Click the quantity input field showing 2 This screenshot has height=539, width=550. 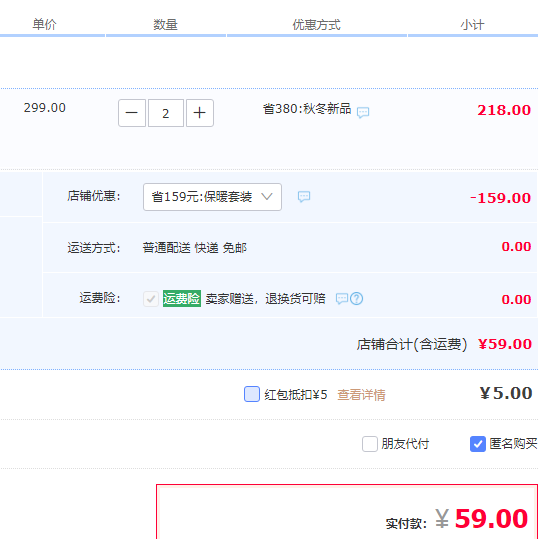tap(166, 113)
